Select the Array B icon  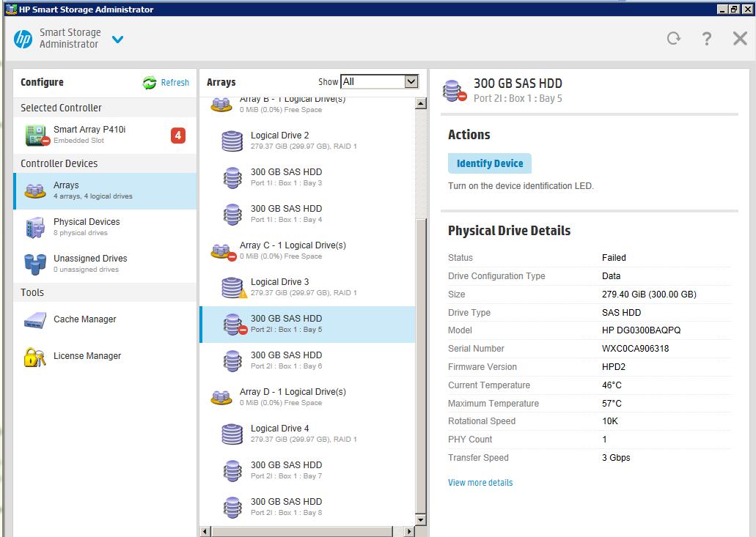pyautogui.click(x=221, y=104)
